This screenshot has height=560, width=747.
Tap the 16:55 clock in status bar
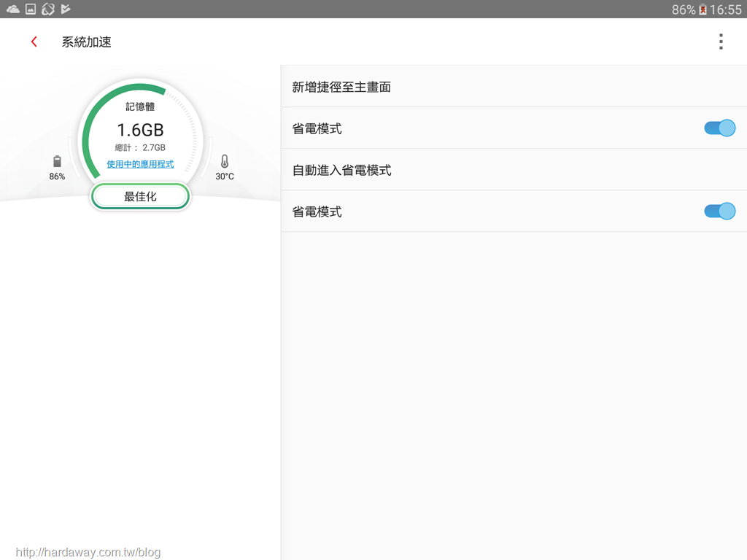pyautogui.click(x=726, y=9)
